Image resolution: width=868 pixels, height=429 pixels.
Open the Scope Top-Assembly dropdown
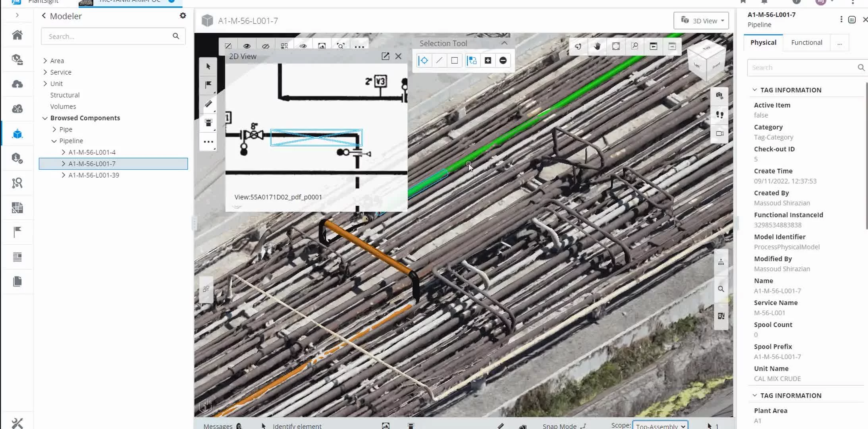[x=660, y=426]
